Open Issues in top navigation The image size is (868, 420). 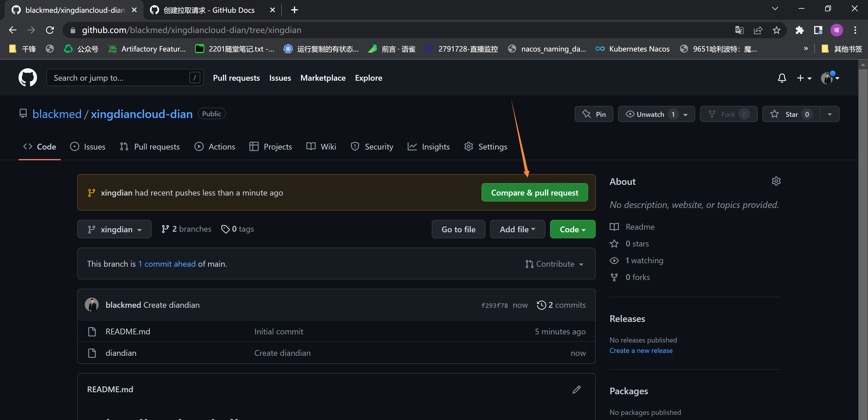coord(280,78)
